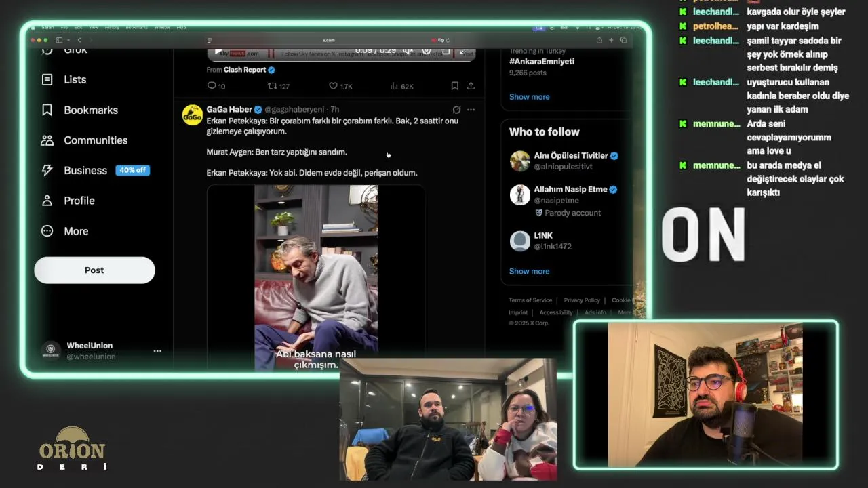The height and width of the screenshot is (488, 868).
Task: Click the 40% off Business badge
Action: [x=133, y=170]
